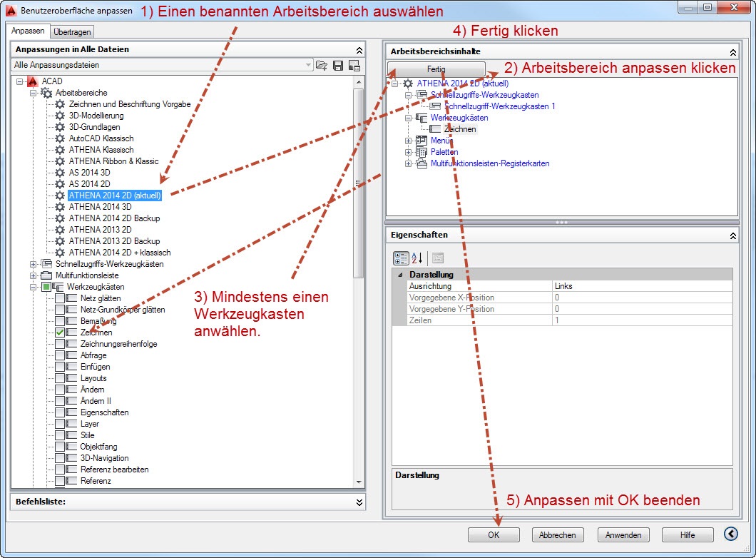This screenshot has width=756, height=558.
Task: Click the load partial customization file icon
Action: click(x=322, y=65)
